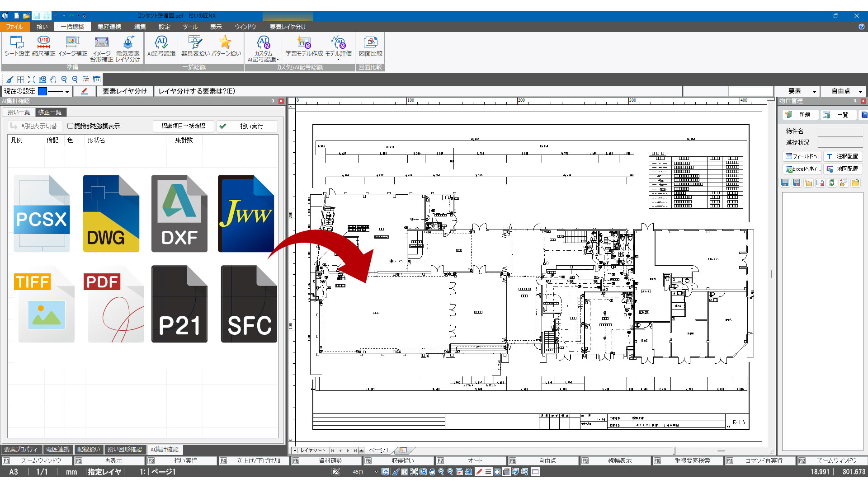This screenshot has width=868, height=488.
Task: Open the 器具表拾い tool
Action: (x=195, y=46)
